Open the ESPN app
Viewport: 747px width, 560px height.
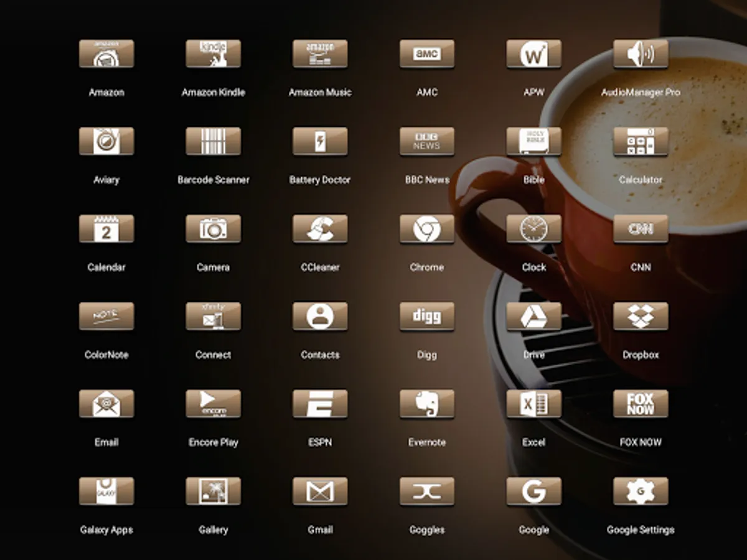tap(320, 404)
